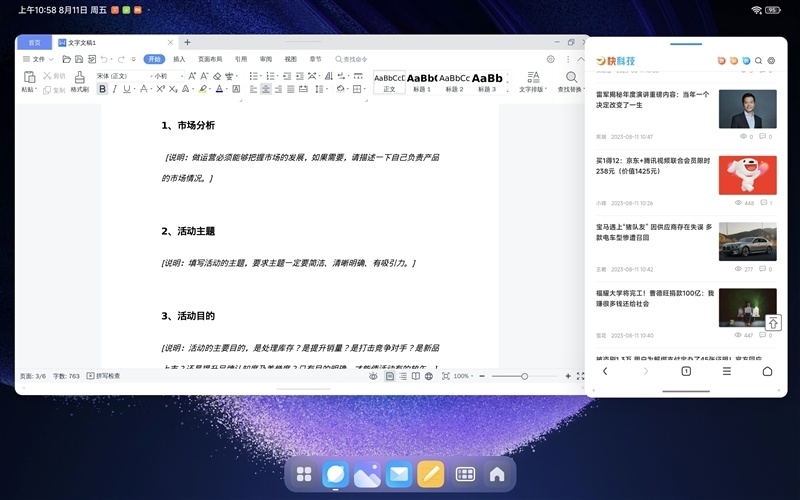The image size is (800, 500).
Task: Toggle page layout view in status bar
Action: (x=390, y=376)
